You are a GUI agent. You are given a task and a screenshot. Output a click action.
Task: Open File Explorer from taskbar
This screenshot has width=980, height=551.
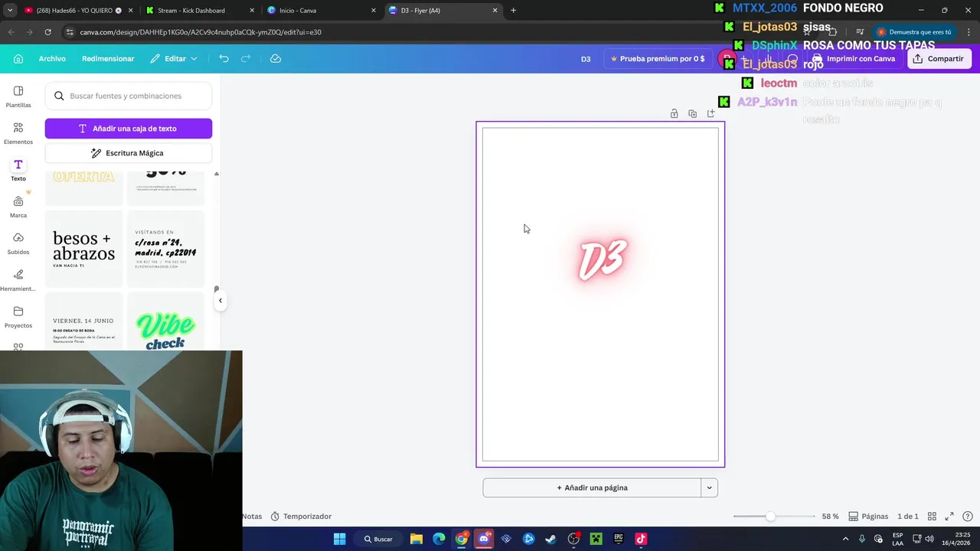click(x=416, y=539)
